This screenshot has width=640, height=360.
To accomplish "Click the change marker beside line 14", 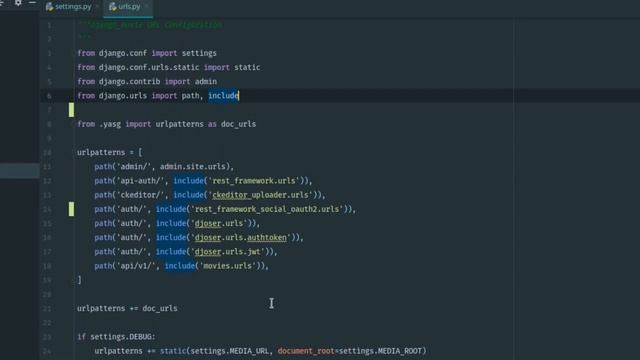I will tap(71, 209).
